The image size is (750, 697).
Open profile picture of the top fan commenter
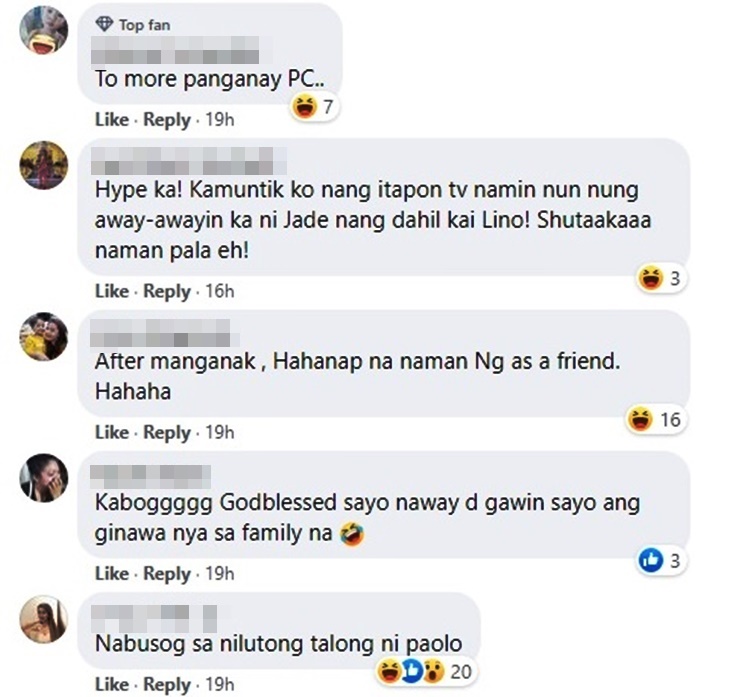(44, 30)
